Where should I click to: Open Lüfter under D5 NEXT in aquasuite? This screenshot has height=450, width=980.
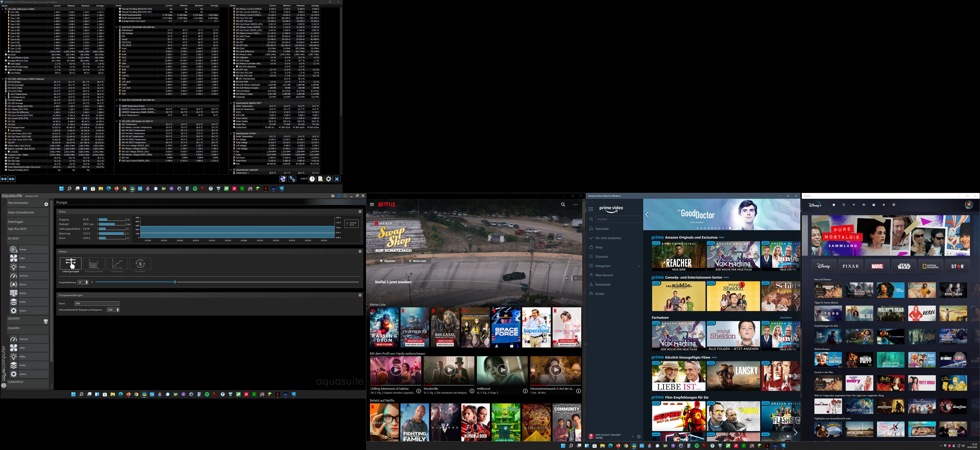[29, 258]
